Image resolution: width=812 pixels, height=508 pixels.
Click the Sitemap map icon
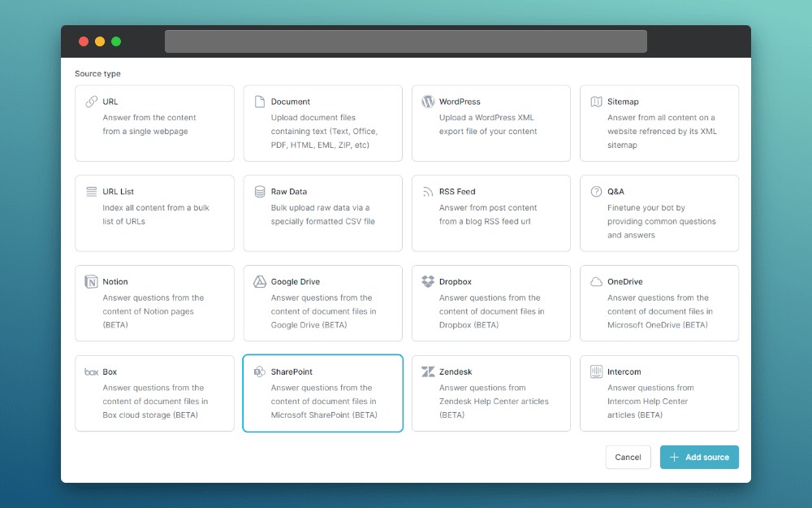[596, 102]
